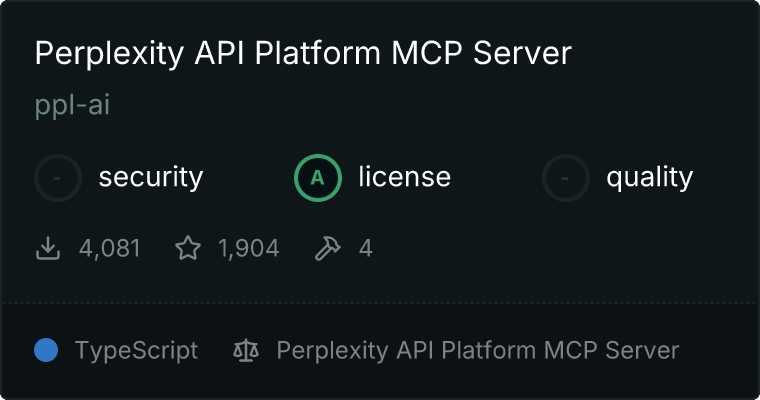
Task: Click the star rating icon
Action: point(188,248)
